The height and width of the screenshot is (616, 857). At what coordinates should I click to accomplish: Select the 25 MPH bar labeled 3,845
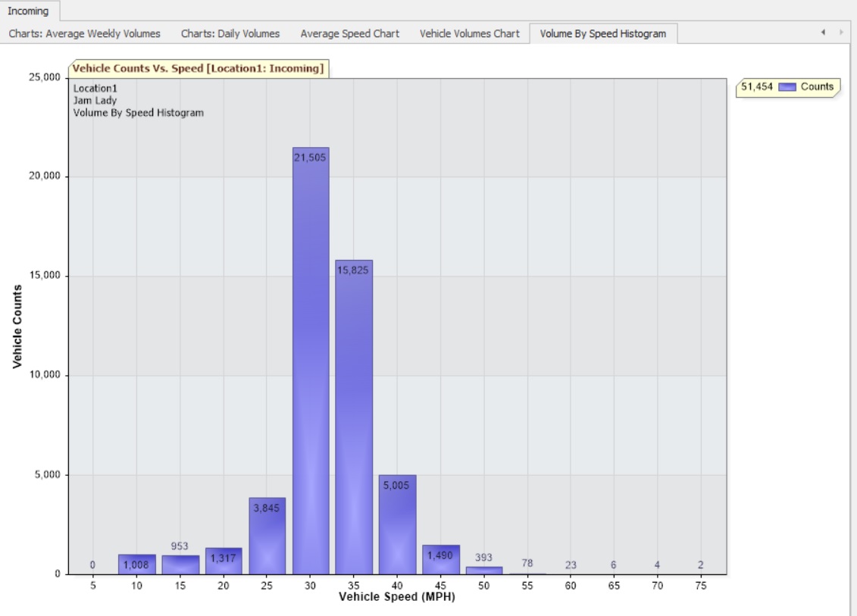click(x=267, y=536)
